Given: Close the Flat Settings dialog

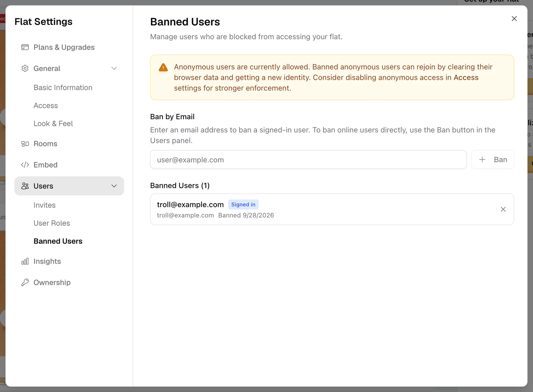Looking at the screenshot, I should click(x=514, y=19).
